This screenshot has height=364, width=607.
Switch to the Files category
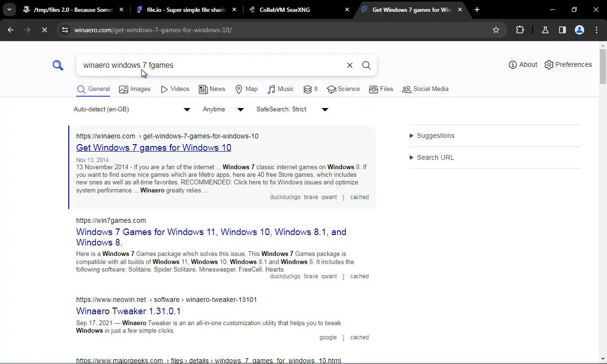click(381, 89)
